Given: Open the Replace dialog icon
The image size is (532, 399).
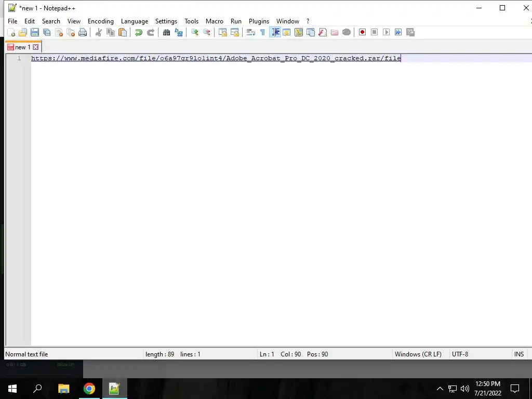Looking at the screenshot, I should [179, 32].
